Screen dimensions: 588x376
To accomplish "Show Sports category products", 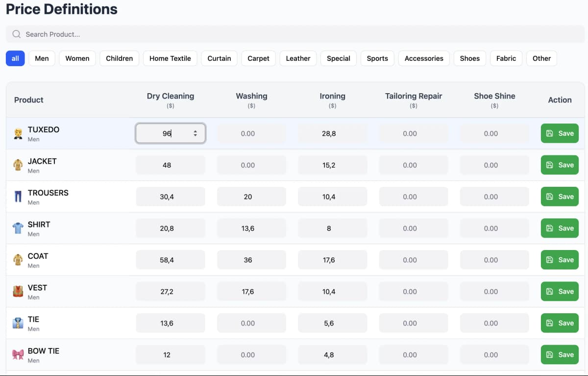I will (x=377, y=58).
